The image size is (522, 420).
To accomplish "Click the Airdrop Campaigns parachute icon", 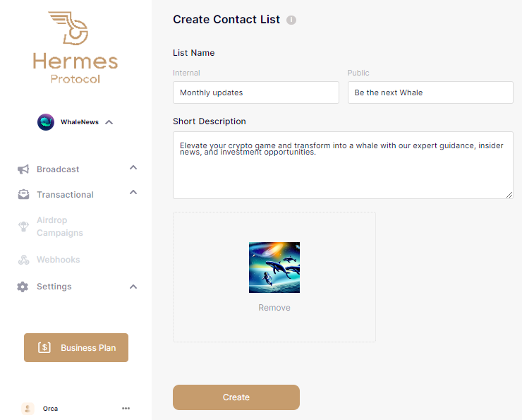I will click(23, 227).
